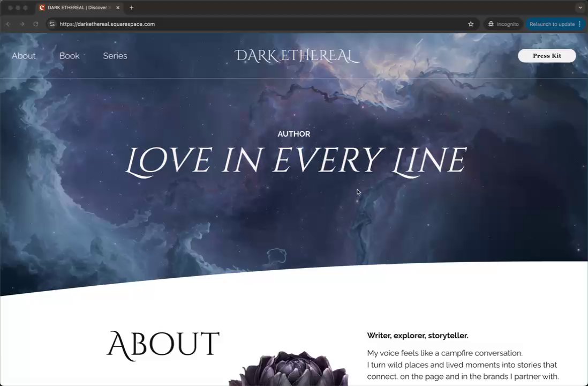Viewport: 588px width, 386px height.
Task: Close the DARK ETHEREAL tab
Action: (118, 8)
